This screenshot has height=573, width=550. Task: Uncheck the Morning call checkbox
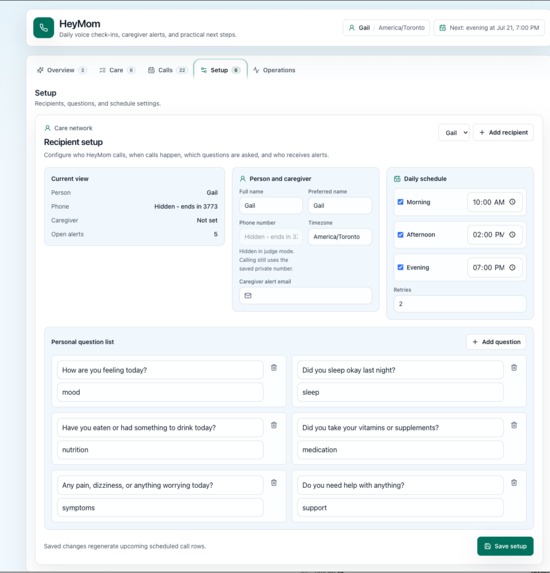point(401,202)
